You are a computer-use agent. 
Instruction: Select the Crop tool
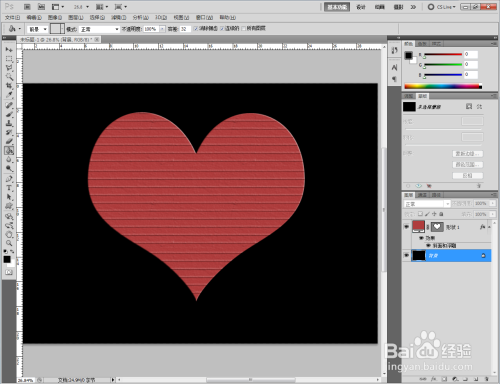pos(9,86)
